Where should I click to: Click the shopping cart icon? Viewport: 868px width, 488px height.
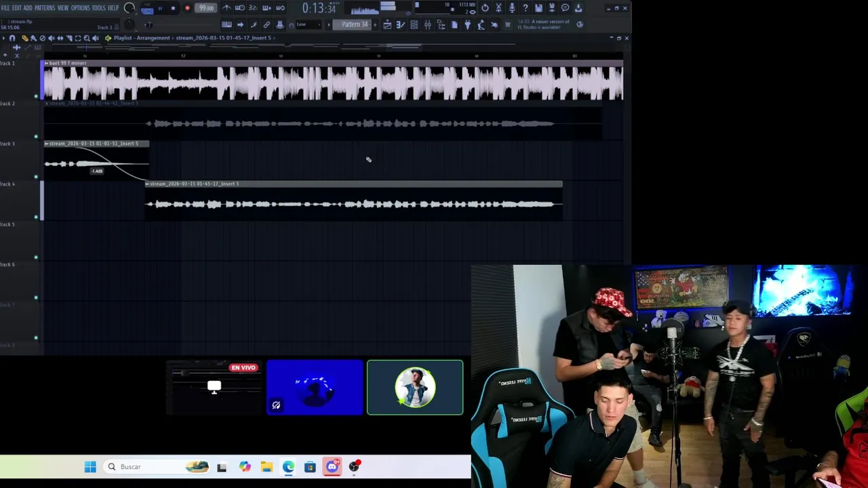tap(508, 24)
